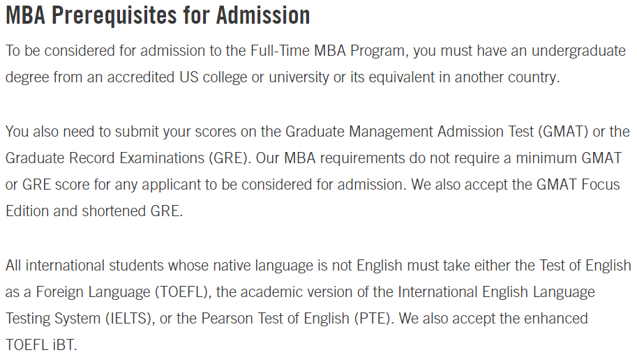The image size is (637, 364).
Task: Select the word undergraduate
Action: [578, 51]
